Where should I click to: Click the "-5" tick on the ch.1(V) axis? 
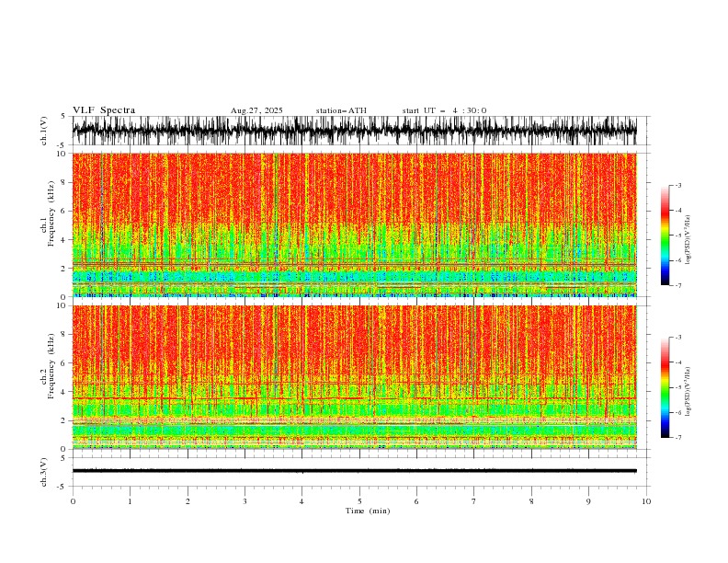(62, 145)
